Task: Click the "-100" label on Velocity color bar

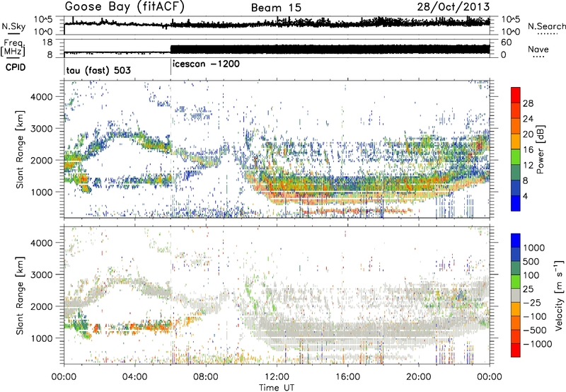Action: pos(534,316)
